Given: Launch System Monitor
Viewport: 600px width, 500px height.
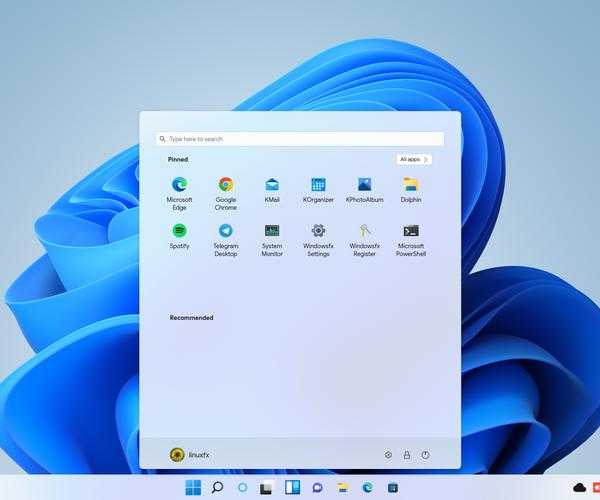Looking at the screenshot, I should pyautogui.click(x=272, y=231).
